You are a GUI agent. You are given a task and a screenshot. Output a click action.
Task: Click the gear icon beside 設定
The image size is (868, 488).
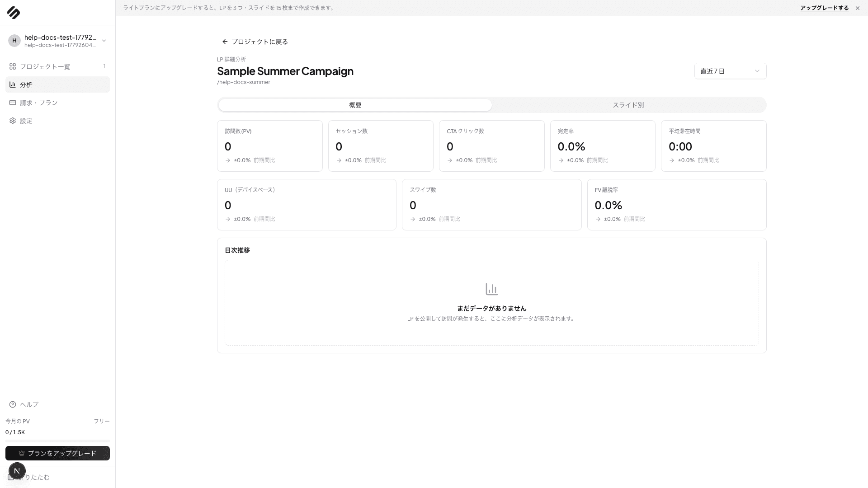[x=13, y=121]
